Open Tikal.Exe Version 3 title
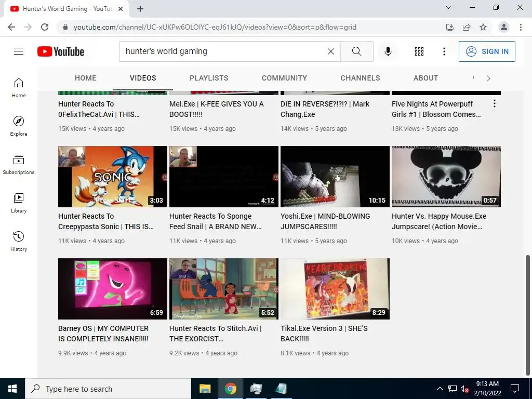 [324, 334]
